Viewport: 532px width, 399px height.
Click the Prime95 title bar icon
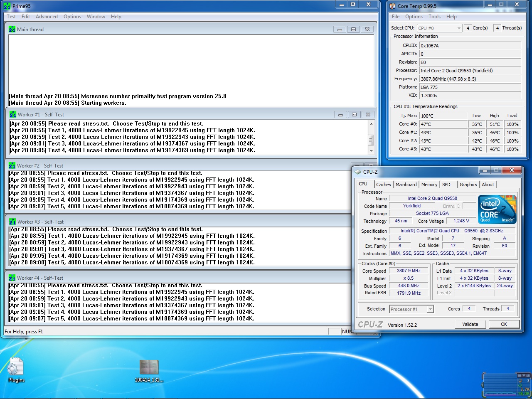click(x=7, y=6)
